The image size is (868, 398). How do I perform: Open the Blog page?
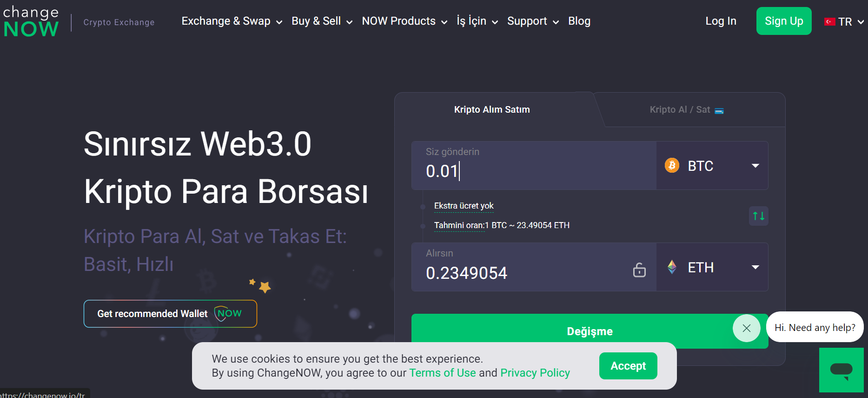click(x=579, y=21)
